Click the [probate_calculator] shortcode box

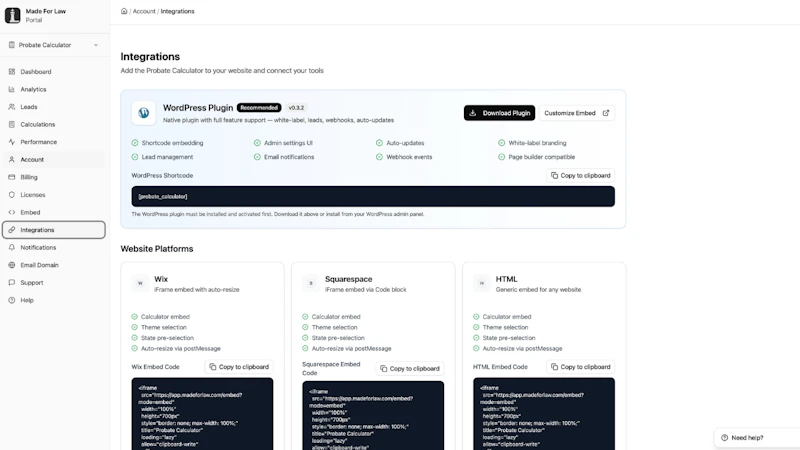click(373, 196)
